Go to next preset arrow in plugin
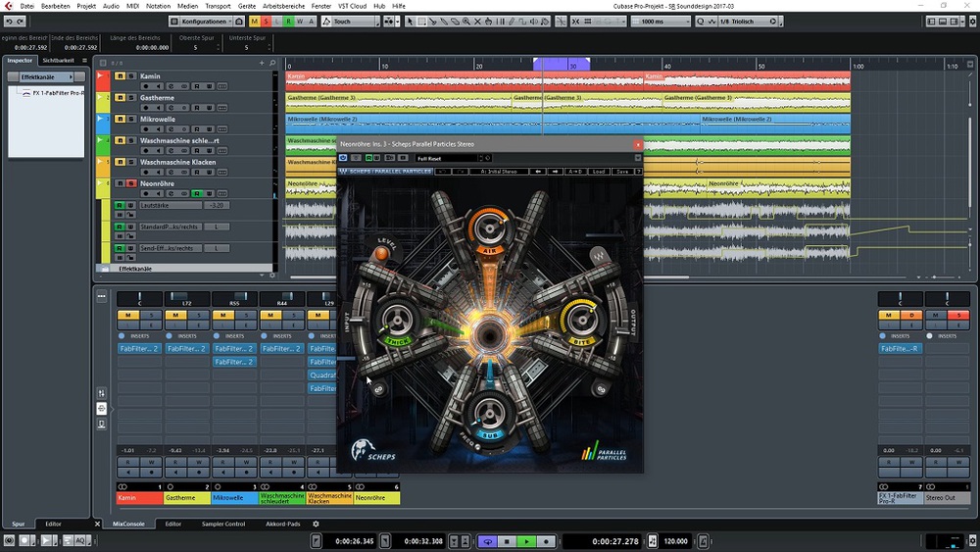The width and height of the screenshot is (980, 552). (x=555, y=172)
